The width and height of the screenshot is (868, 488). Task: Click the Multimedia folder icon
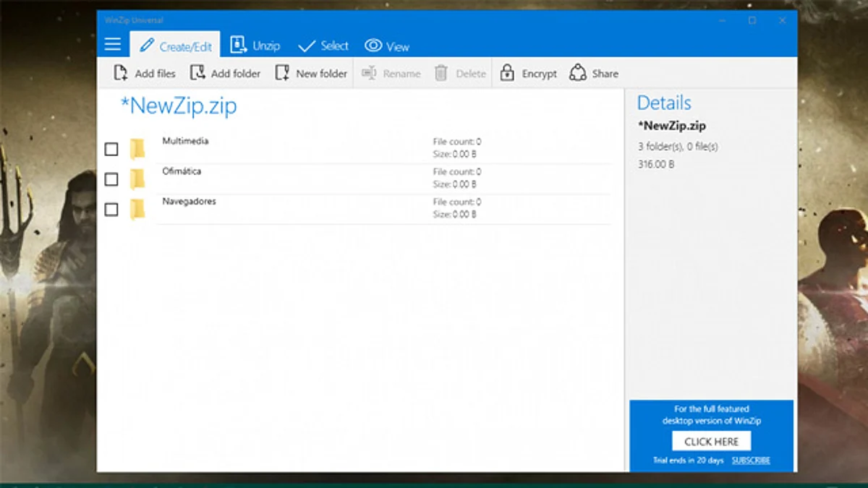(x=137, y=149)
